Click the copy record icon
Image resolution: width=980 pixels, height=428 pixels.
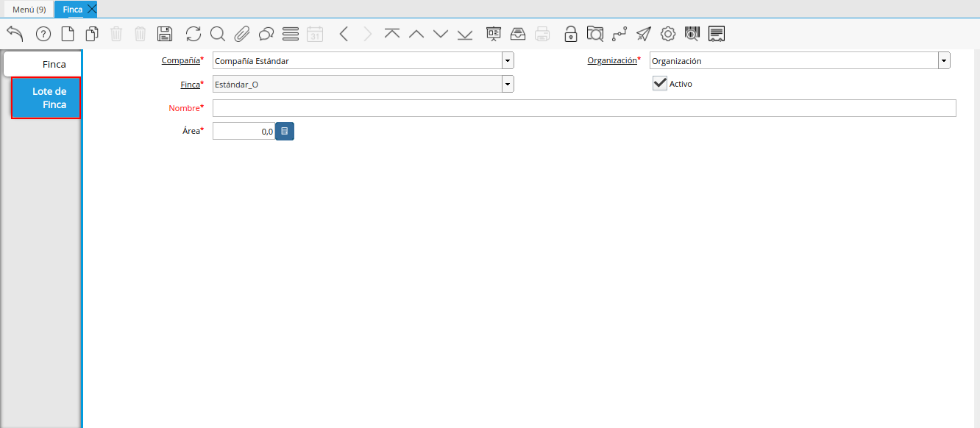(x=92, y=34)
